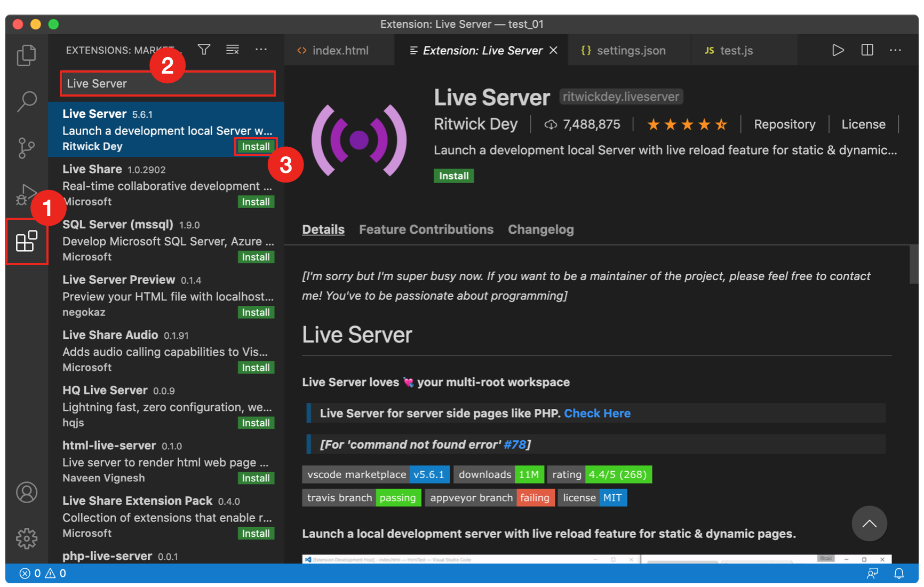Select Live Share Audio list entry
924x587 pixels.
click(166, 351)
